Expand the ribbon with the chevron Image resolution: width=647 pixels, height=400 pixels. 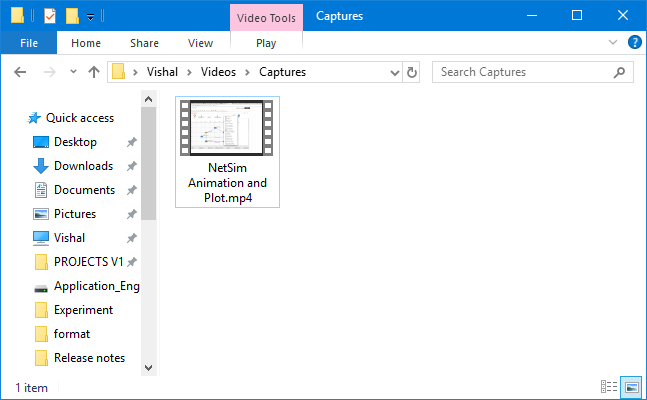point(613,42)
